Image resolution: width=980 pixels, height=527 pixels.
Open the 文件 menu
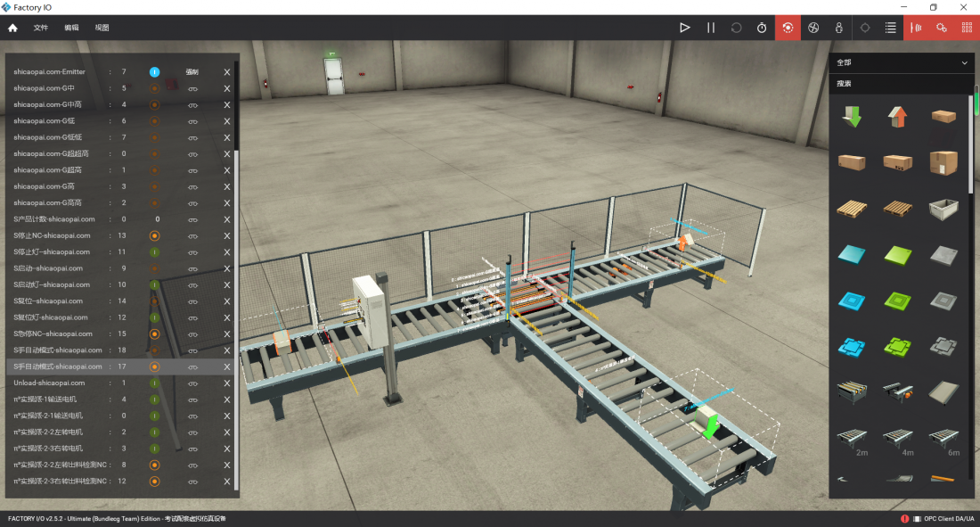click(41, 28)
